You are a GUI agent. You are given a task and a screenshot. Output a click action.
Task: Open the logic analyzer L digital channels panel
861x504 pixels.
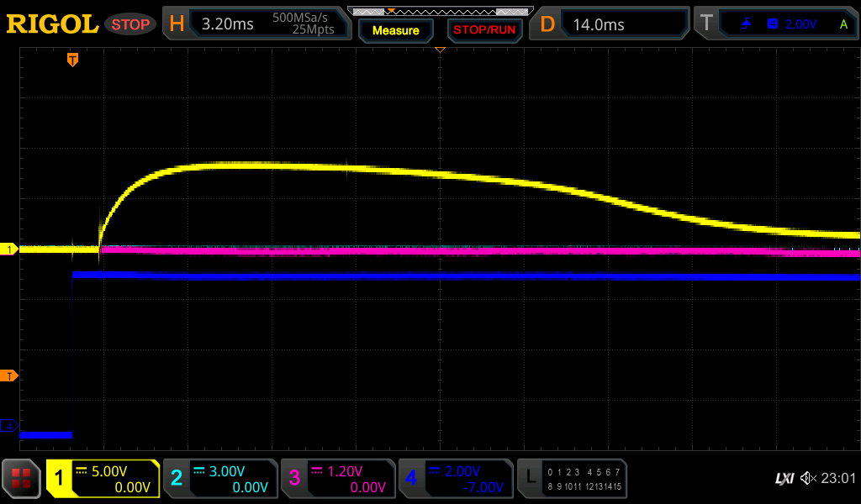click(x=572, y=479)
